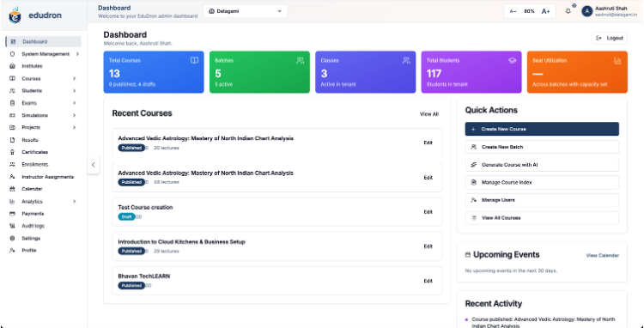The image size is (644, 328).
Task: Open the Dashboard sidebar icon
Action: (13, 41)
